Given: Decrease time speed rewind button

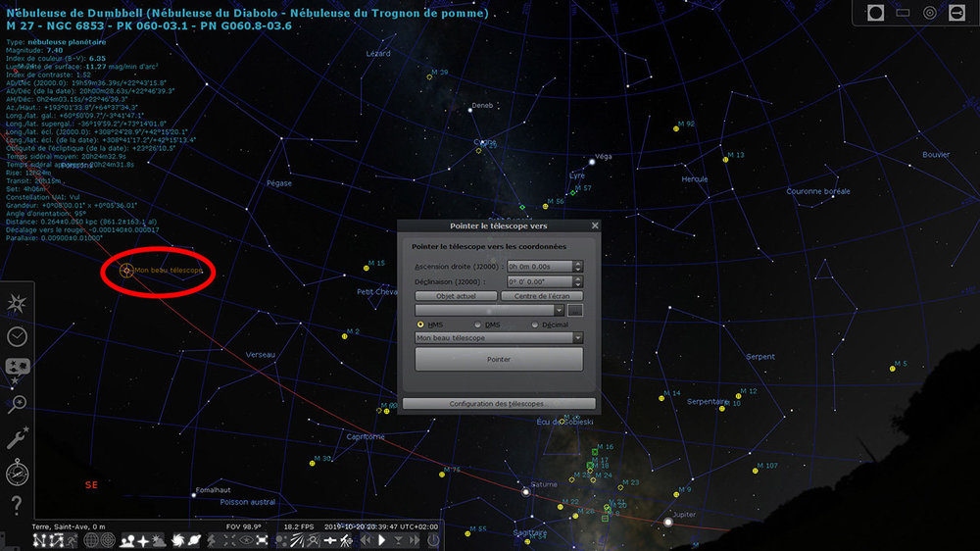Looking at the screenshot, I should (x=365, y=540).
